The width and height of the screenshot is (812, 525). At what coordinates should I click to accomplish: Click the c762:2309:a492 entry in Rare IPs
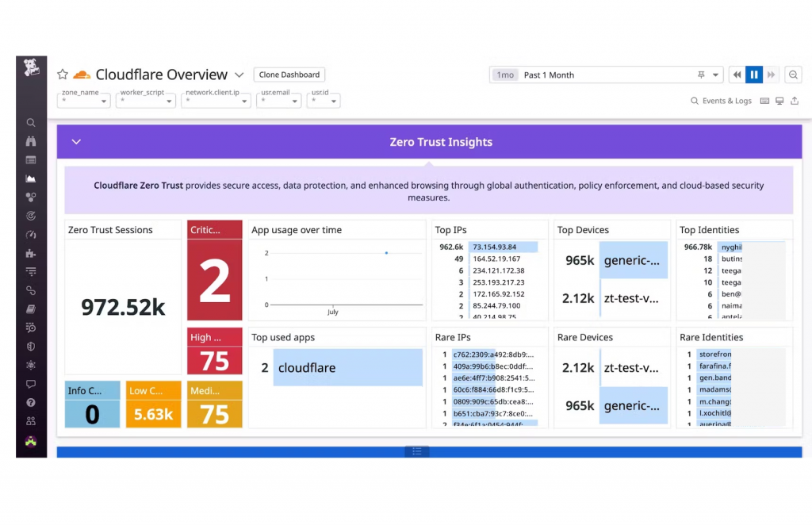pos(493,354)
